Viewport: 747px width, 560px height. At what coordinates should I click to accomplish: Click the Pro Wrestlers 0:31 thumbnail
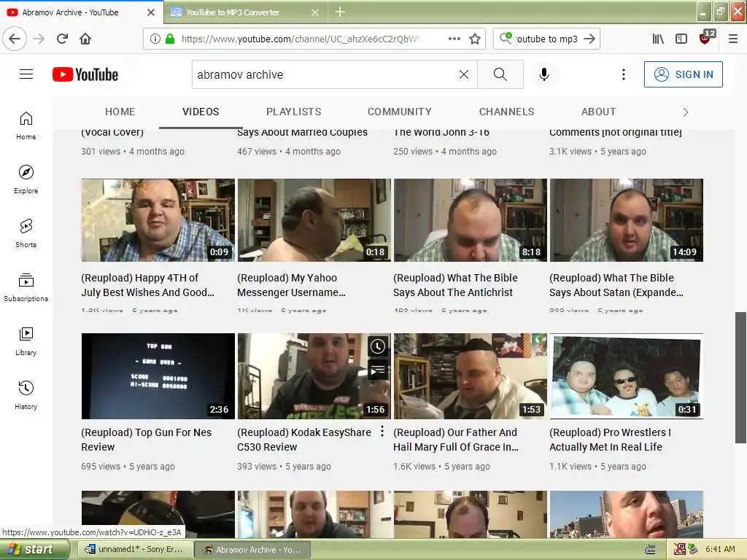tap(627, 376)
